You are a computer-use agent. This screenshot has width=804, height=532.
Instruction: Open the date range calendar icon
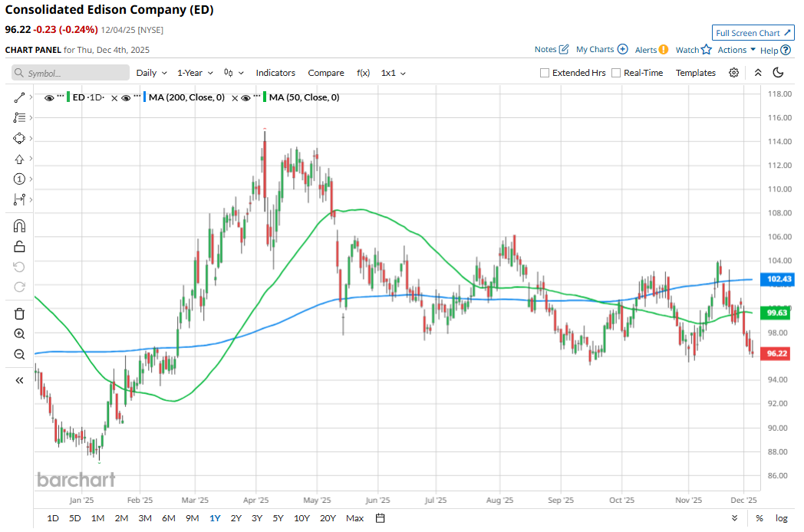(380, 518)
